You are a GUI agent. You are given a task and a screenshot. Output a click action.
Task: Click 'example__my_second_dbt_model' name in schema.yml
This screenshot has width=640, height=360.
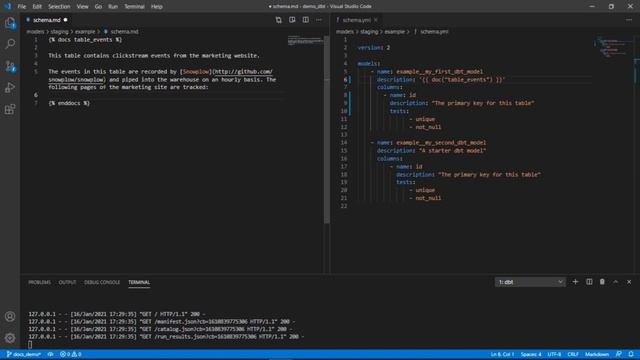tap(441, 143)
